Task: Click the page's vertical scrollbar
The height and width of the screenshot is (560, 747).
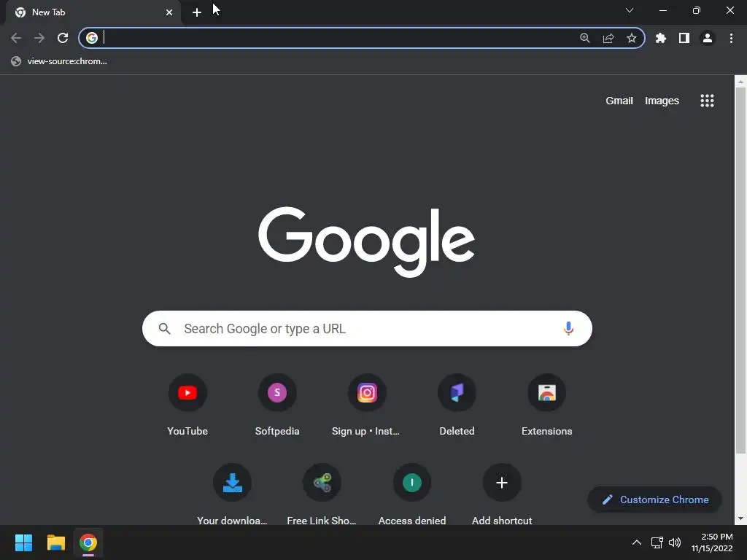Action: [x=740, y=271]
